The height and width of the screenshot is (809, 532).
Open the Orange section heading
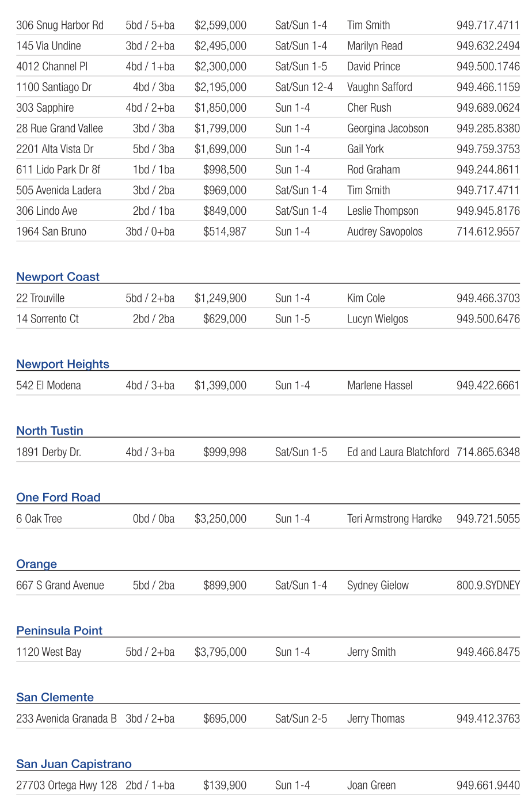tap(36, 564)
